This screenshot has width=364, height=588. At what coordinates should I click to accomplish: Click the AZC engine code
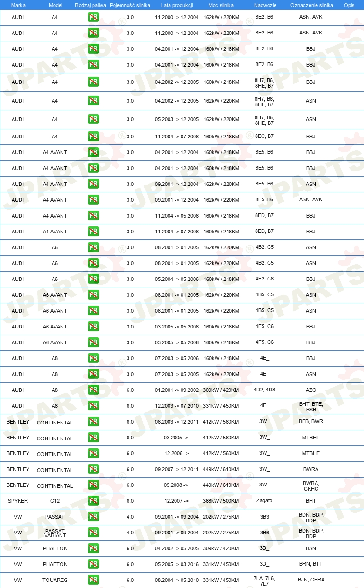(x=311, y=390)
